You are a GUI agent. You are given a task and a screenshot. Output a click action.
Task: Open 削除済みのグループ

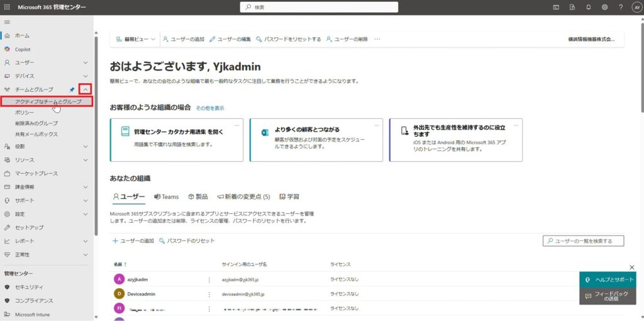pyautogui.click(x=36, y=123)
